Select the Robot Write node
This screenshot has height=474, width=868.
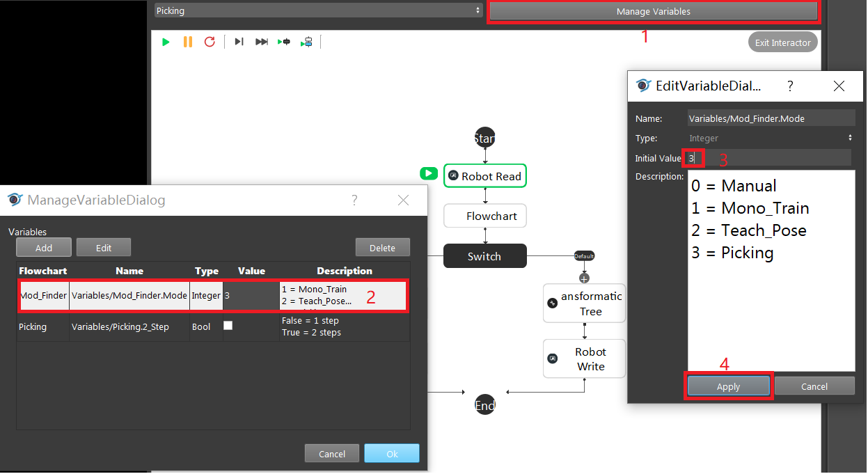[584, 358]
